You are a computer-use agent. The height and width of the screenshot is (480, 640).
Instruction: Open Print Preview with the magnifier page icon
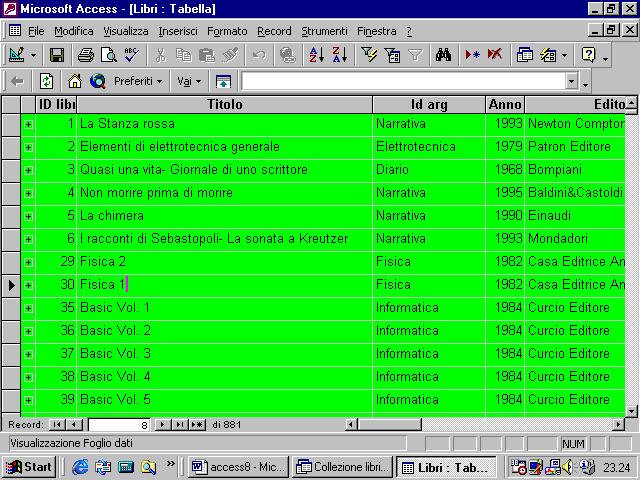coord(109,55)
